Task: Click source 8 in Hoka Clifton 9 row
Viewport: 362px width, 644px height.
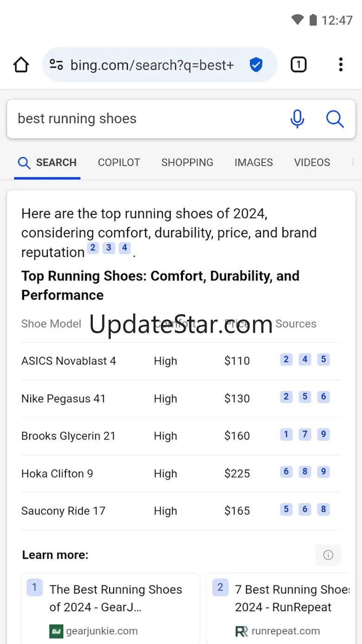Action: click(305, 472)
